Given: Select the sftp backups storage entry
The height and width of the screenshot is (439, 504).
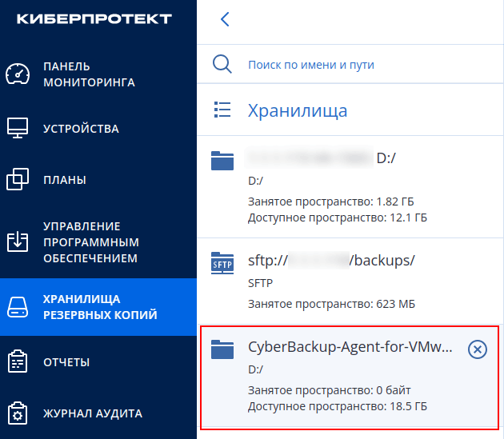Looking at the screenshot, I should click(x=350, y=281).
